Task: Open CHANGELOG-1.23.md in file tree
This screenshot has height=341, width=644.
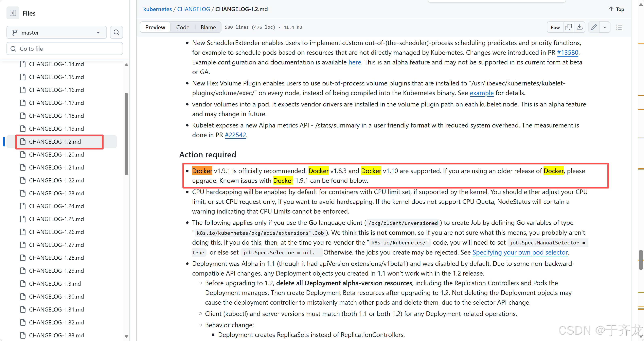Action: coord(56,193)
